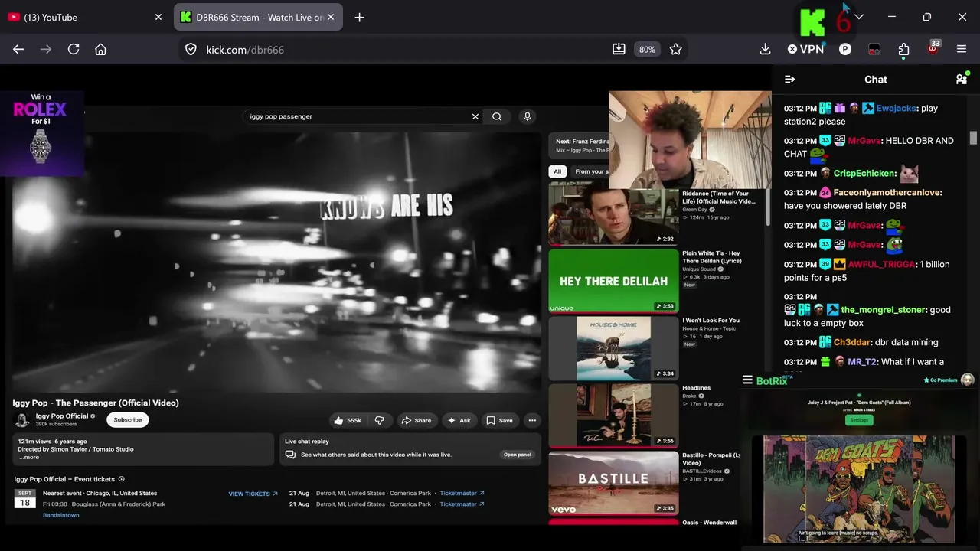Play the Hey There Delilah thumbnail
The height and width of the screenshot is (551, 980).
click(613, 281)
